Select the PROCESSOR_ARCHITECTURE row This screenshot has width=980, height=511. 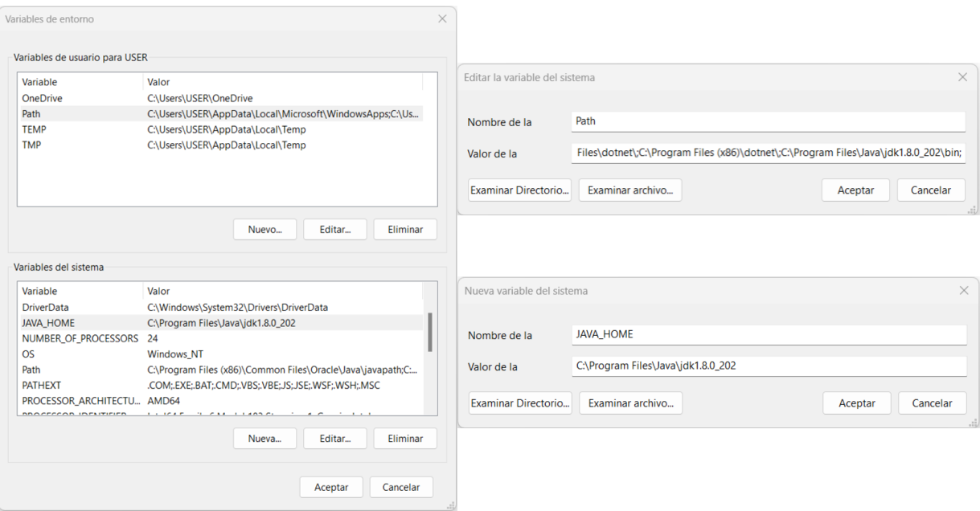[219, 400]
